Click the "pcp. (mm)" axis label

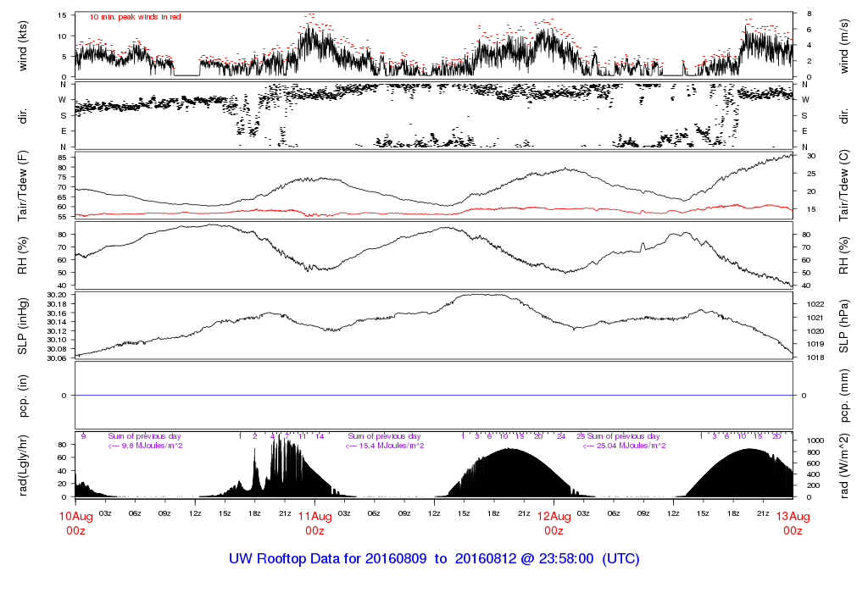(844, 396)
